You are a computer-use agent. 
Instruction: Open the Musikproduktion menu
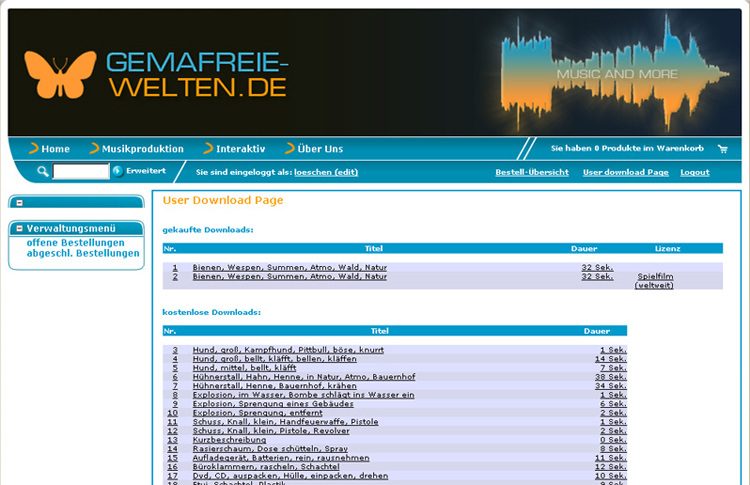(x=142, y=149)
